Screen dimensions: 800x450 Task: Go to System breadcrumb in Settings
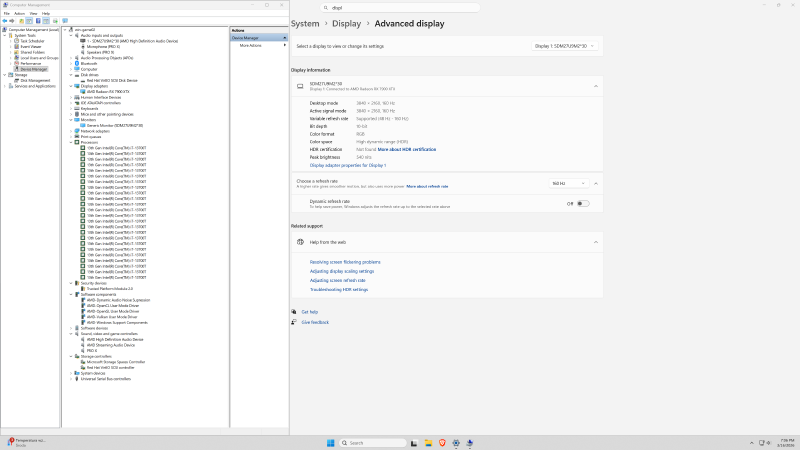point(305,23)
